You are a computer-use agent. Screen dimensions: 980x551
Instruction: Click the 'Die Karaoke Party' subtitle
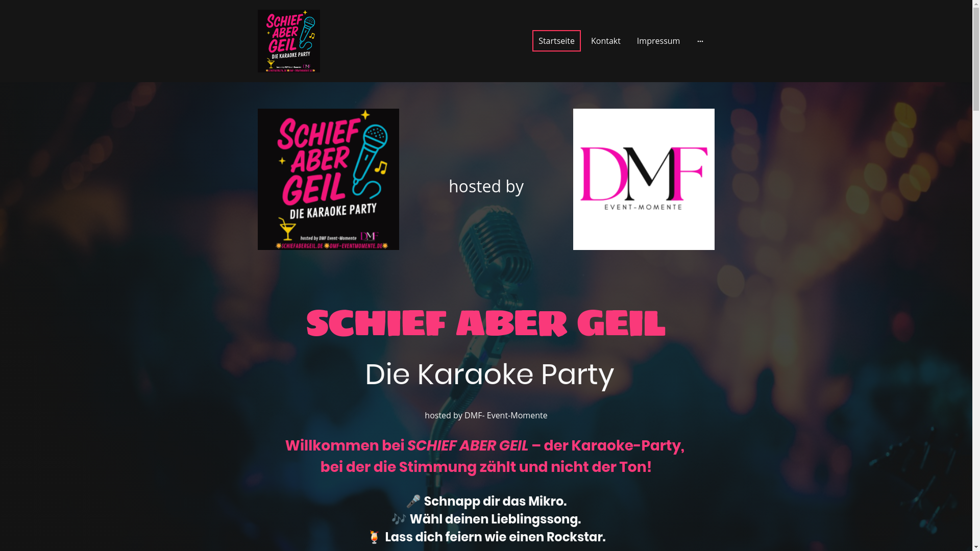(x=489, y=374)
